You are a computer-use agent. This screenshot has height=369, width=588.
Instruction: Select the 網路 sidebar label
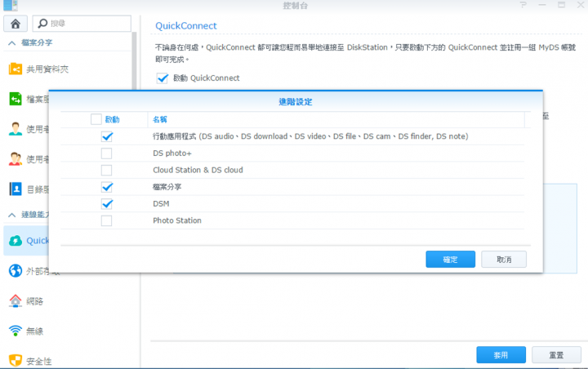pos(35,301)
